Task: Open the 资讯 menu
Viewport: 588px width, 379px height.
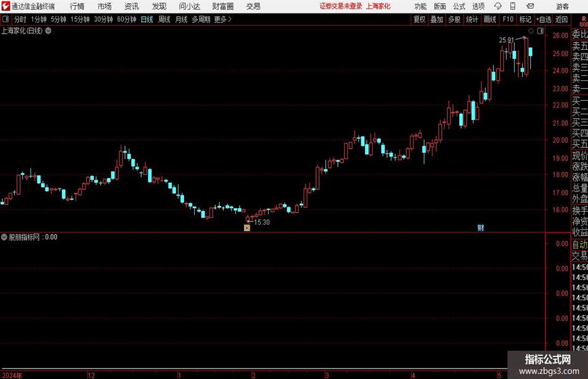Action: click(132, 6)
